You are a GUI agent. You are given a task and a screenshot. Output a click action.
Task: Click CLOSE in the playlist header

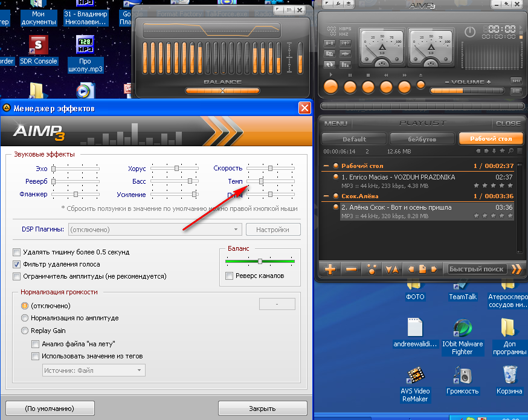[508, 123]
